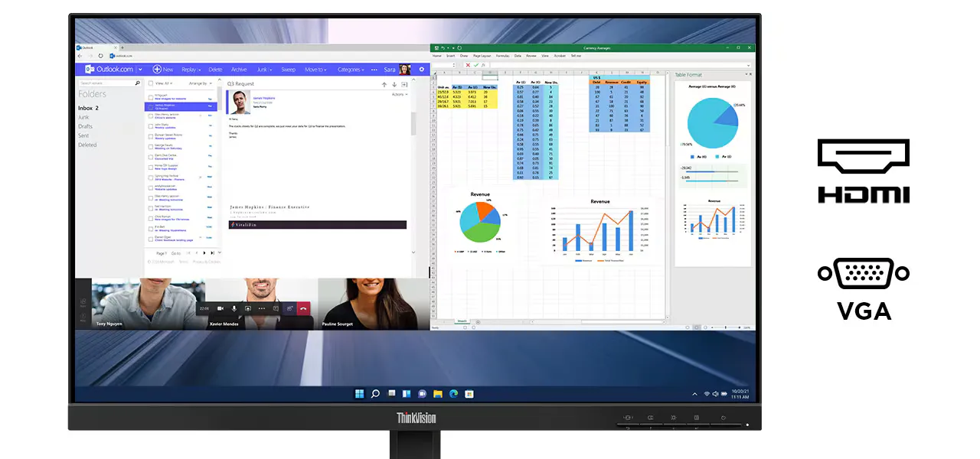Open the James Hopkins sender link in the email

(x=264, y=98)
